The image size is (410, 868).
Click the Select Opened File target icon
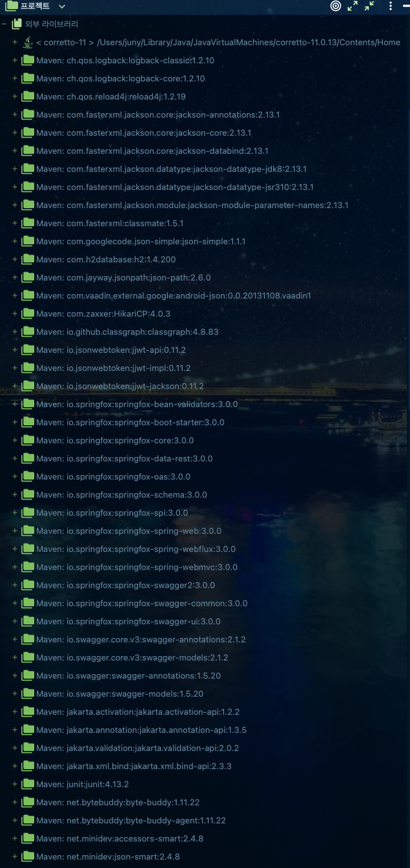[336, 6]
